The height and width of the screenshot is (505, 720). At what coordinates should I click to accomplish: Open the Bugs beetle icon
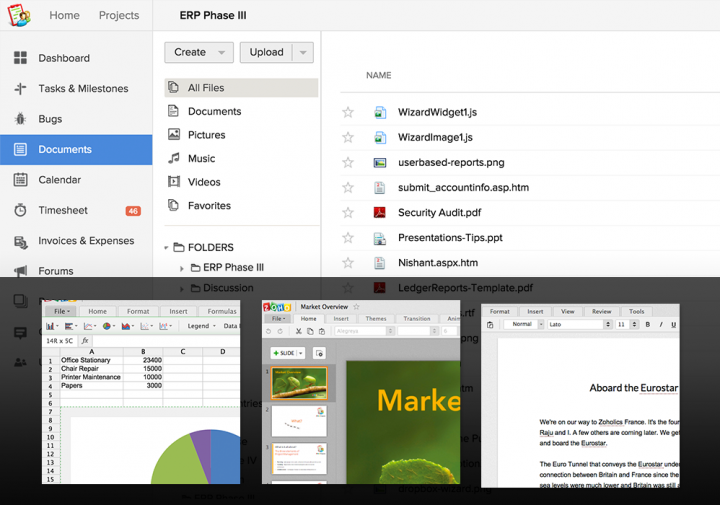pos(20,119)
